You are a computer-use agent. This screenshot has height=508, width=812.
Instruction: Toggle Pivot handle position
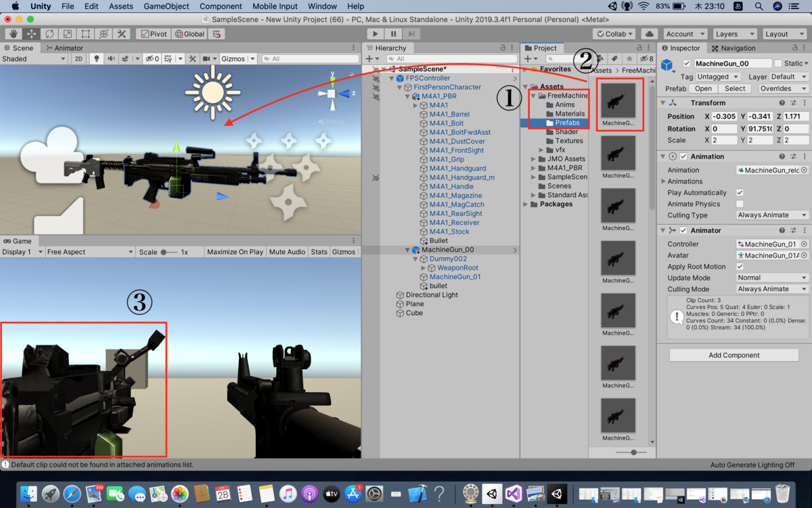click(x=154, y=34)
